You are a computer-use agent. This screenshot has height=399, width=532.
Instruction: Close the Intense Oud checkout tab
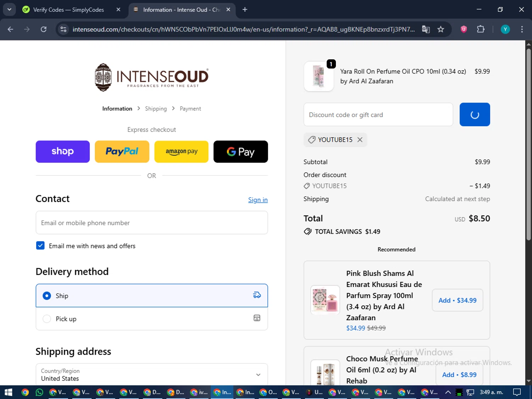click(228, 10)
